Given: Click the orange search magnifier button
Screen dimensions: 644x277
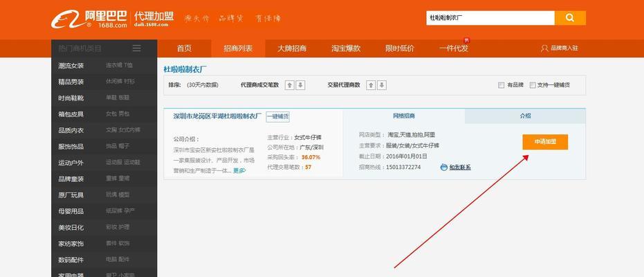Looking at the screenshot, I should tap(570, 18).
